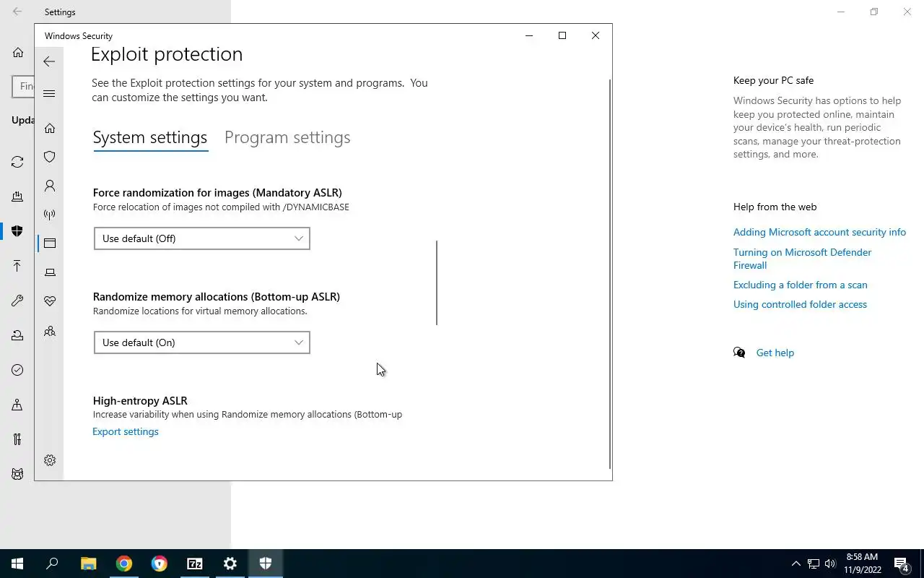Screen dimensions: 924x578
Task: Open File Explorer from taskbar
Action: pos(88,564)
